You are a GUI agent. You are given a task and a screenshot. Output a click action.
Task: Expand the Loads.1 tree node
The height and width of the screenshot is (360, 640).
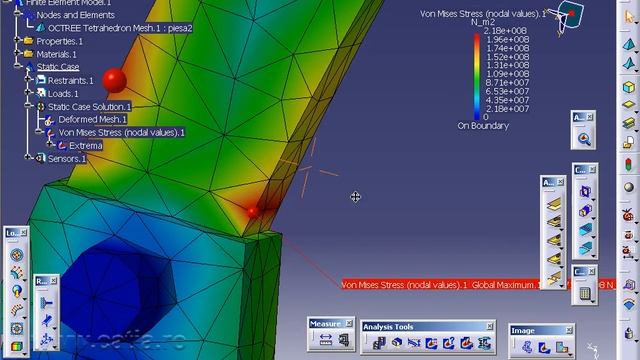pyautogui.click(x=28, y=92)
